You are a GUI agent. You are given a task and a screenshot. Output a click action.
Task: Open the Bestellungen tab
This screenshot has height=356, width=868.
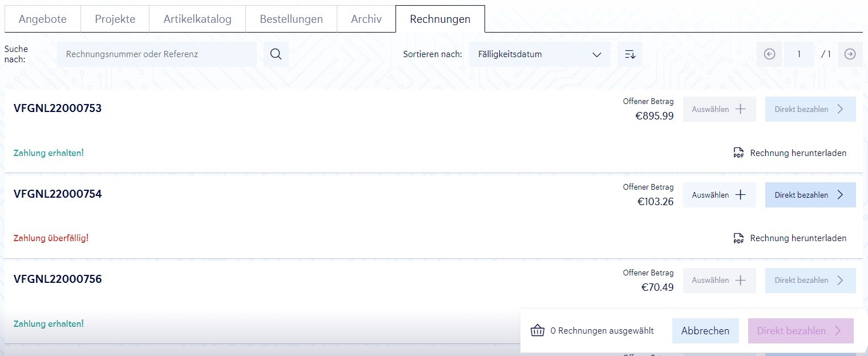pyautogui.click(x=291, y=19)
